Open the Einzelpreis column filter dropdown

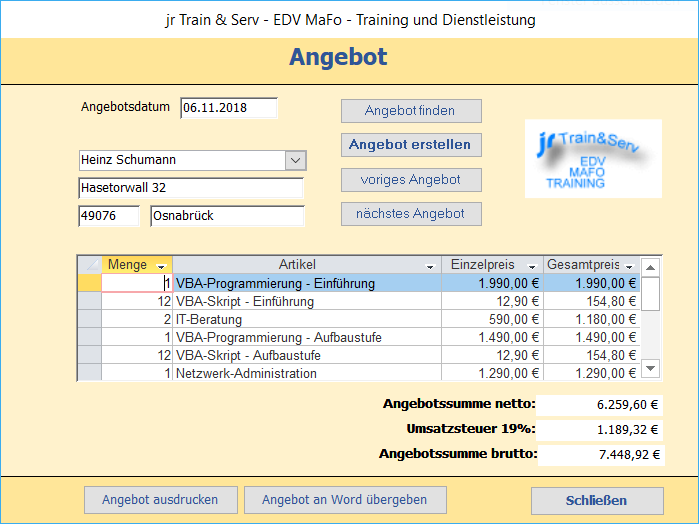coord(532,266)
